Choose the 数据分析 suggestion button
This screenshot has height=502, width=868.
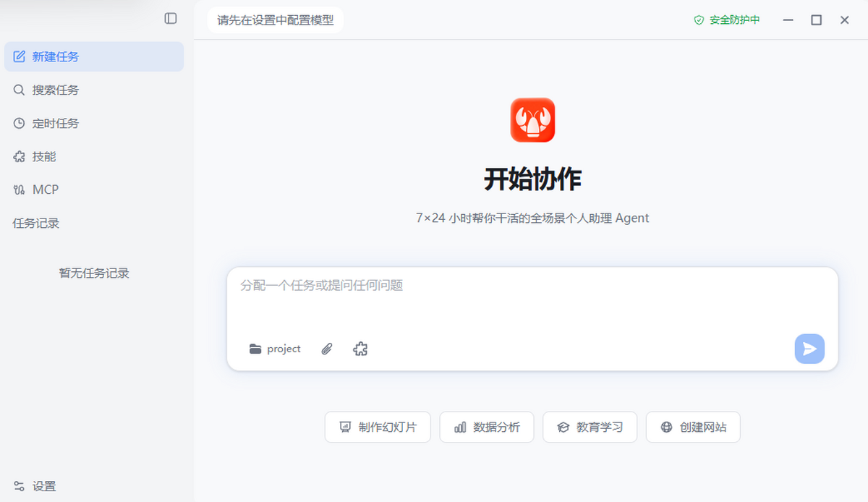[486, 427]
